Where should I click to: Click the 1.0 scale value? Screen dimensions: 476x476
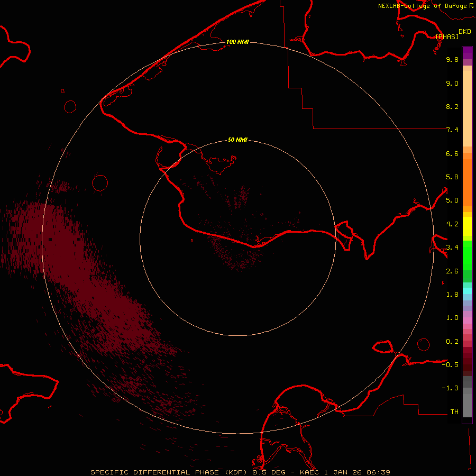pyautogui.click(x=452, y=318)
